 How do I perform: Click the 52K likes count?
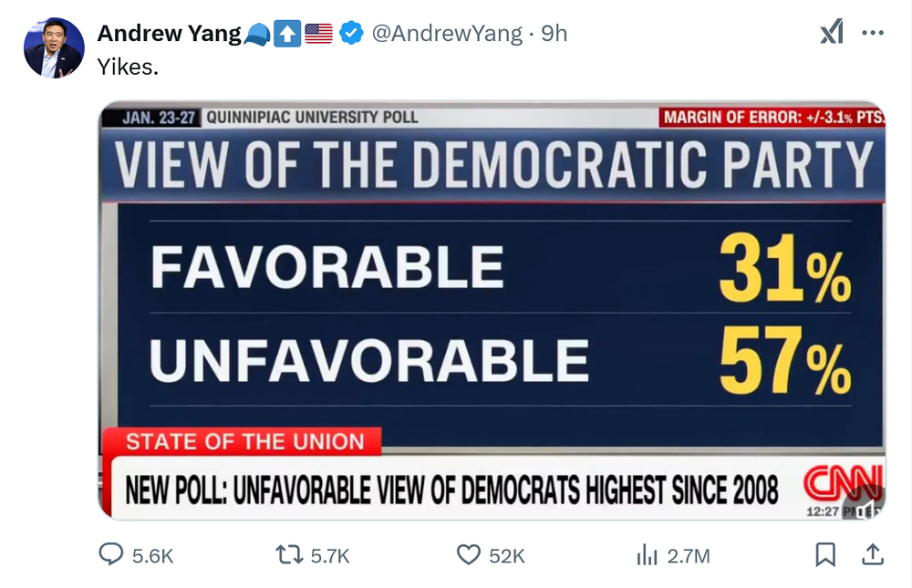click(506, 555)
